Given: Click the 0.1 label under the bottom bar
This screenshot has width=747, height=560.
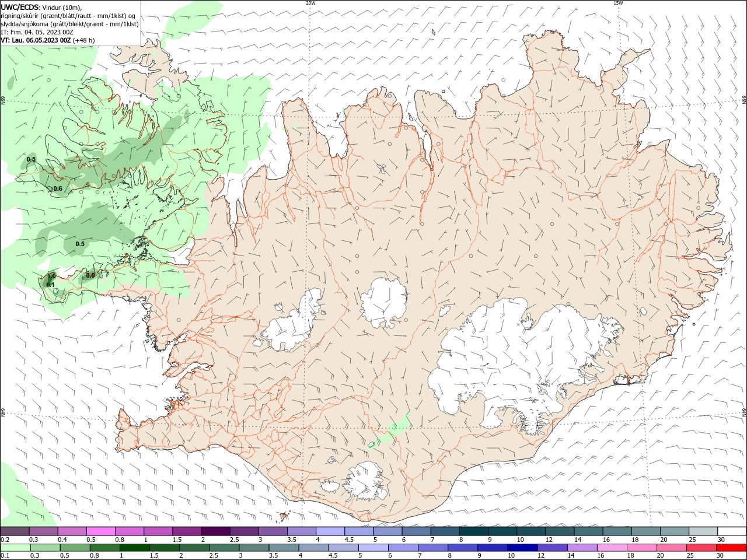Looking at the screenshot, I should click(x=5, y=556).
